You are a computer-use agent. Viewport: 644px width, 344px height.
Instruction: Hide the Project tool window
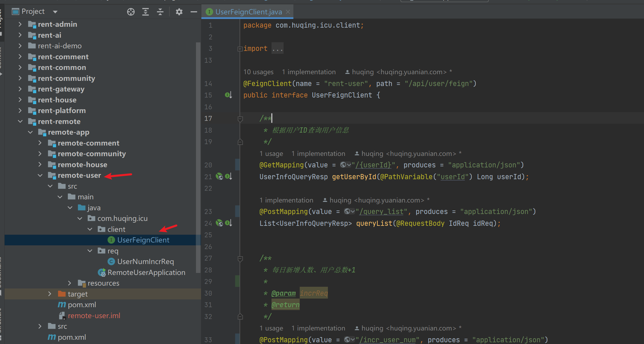(194, 12)
